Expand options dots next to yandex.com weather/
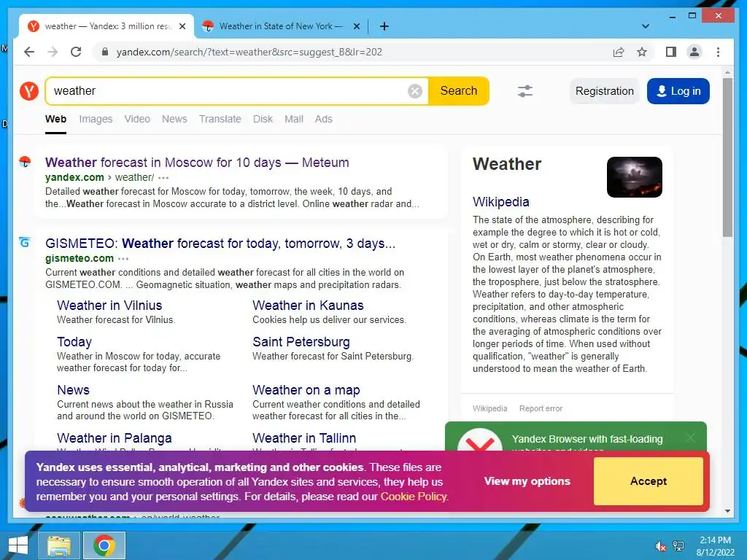 tap(163, 178)
